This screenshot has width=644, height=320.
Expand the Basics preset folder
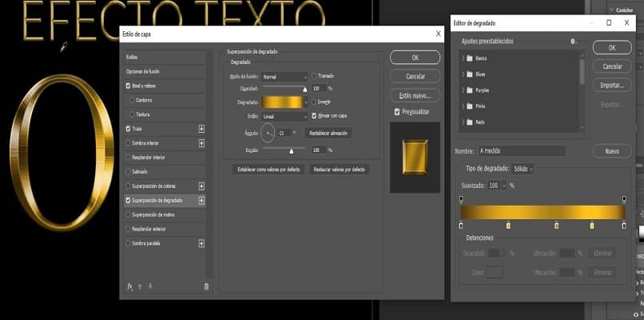pyautogui.click(x=463, y=58)
